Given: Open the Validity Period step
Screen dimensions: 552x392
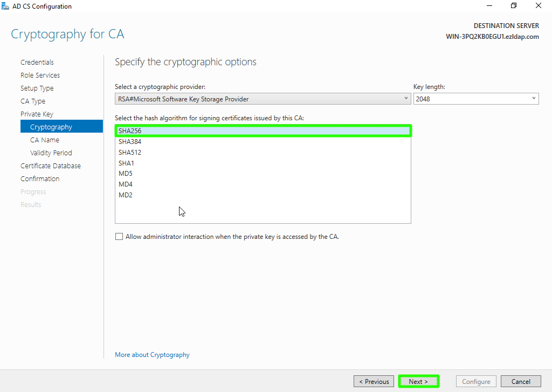Looking at the screenshot, I should 51,153.
